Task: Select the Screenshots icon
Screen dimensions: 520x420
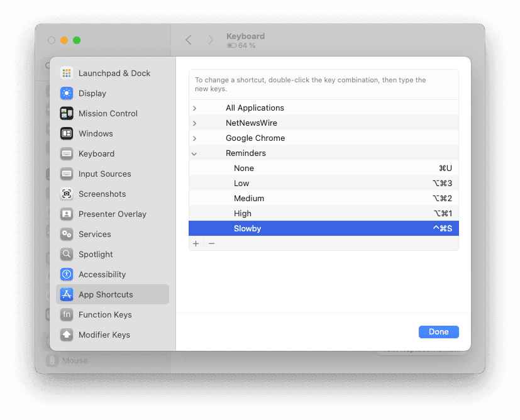Action: (67, 194)
